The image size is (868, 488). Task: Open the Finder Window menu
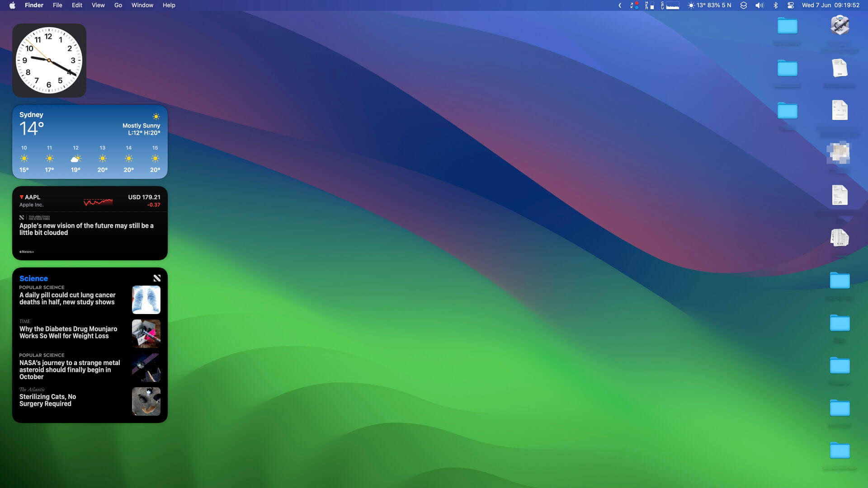tap(142, 5)
